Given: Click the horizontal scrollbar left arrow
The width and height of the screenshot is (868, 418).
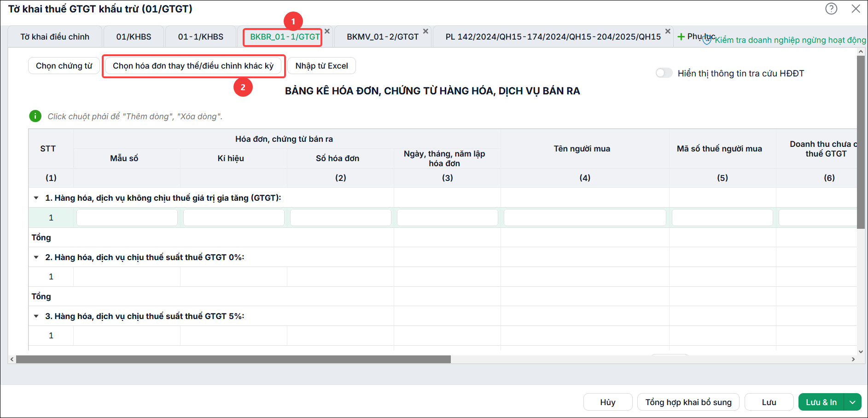Looking at the screenshot, I should (12, 359).
